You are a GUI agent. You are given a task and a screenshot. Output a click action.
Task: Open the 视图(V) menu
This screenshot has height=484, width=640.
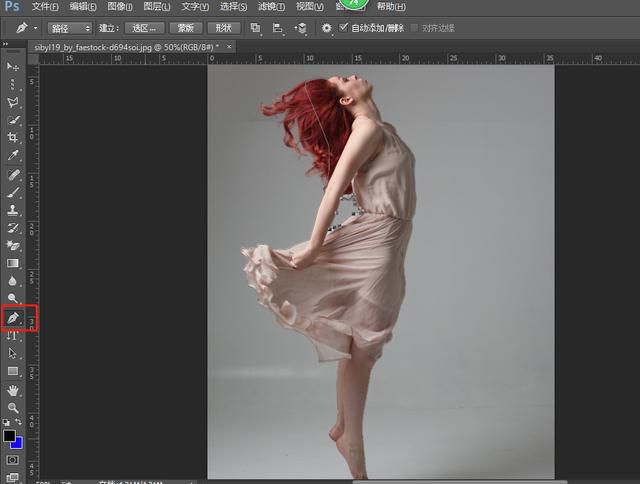coord(310,7)
